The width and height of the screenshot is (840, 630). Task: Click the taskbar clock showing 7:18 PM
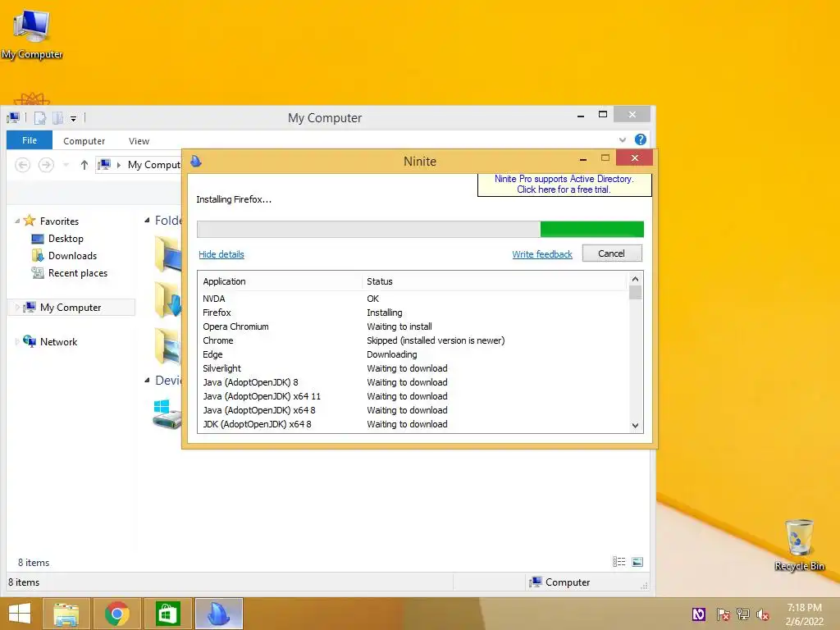point(804,614)
